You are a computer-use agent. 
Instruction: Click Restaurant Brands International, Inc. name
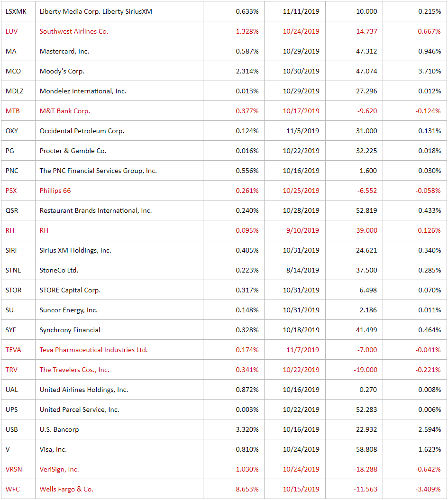pyautogui.click(x=95, y=210)
